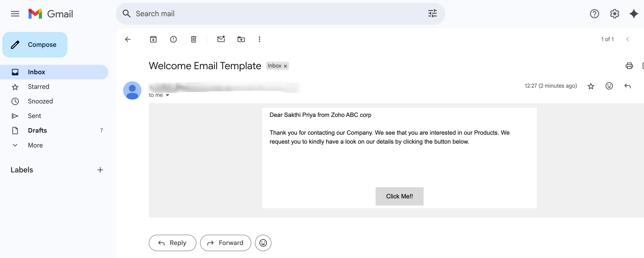Print the email using the printer icon
Image resolution: width=644 pixels, height=258 pixels.
pyautogui.click(x=629, y=66)
